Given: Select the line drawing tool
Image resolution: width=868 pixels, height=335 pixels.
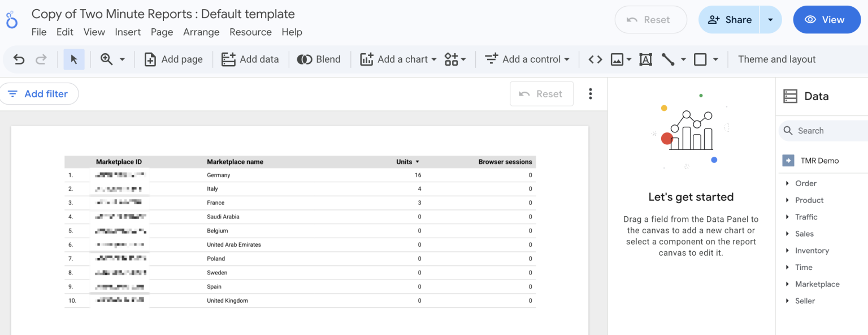Looking at the screenshot, I should click(x=668, y=59).
